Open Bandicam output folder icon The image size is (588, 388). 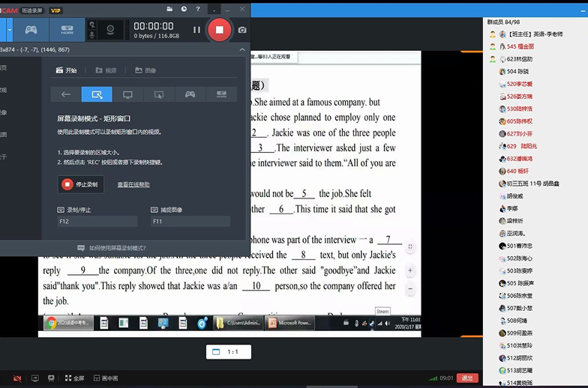point(169,9)
